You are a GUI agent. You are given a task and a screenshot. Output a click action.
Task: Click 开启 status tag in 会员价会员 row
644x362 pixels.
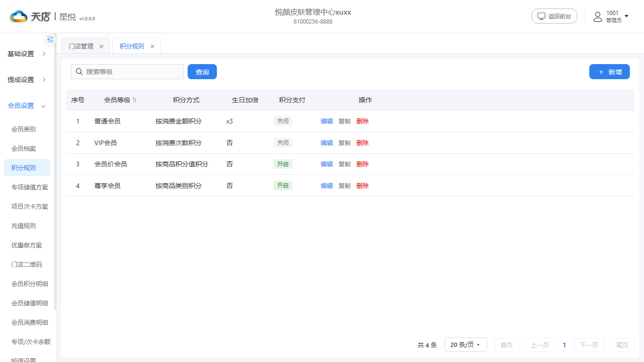283,164
